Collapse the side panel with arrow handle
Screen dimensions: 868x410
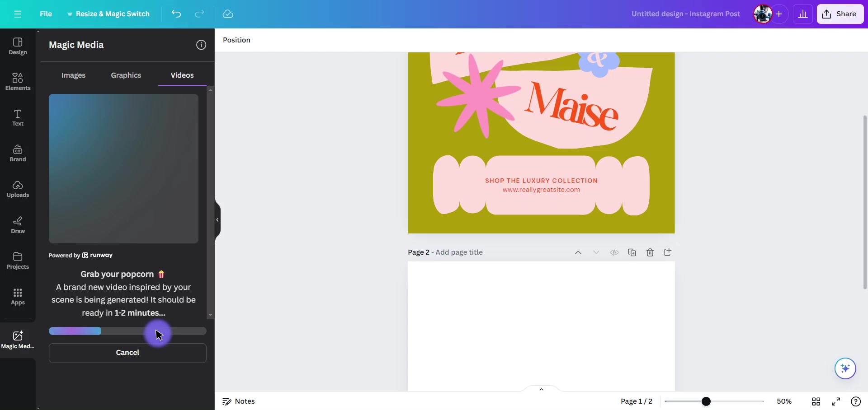[217, 220]
